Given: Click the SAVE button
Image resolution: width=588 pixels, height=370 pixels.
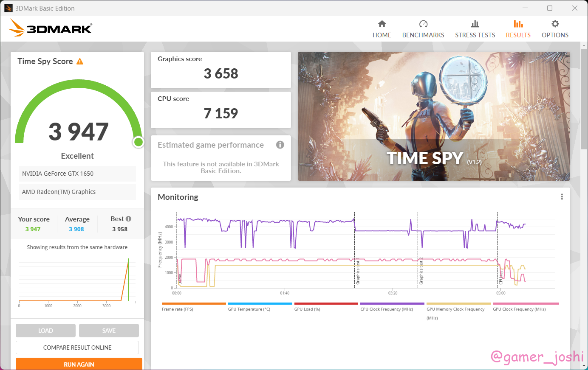Looking at the screenshot, I should [109, 331].
